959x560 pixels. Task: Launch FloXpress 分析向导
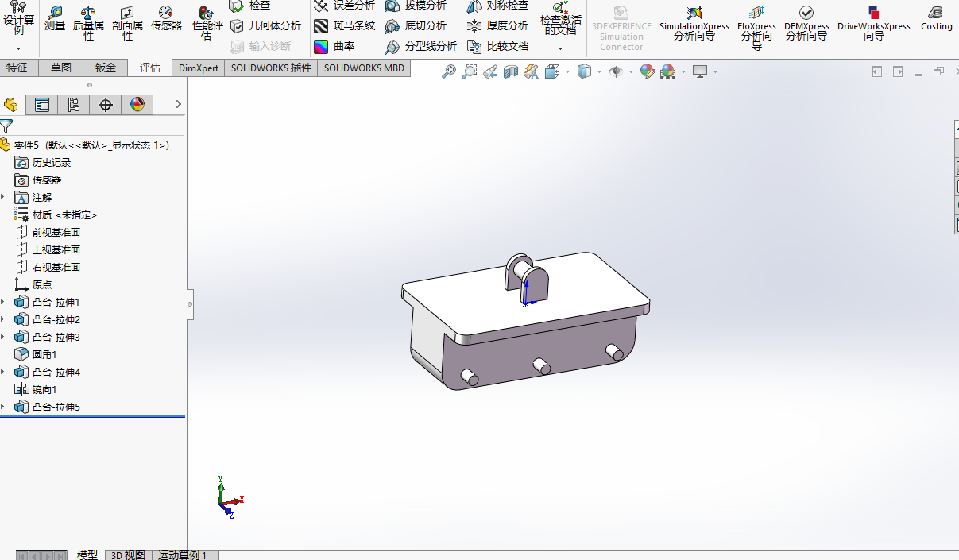pyautogui.click(x=756, y=28)
